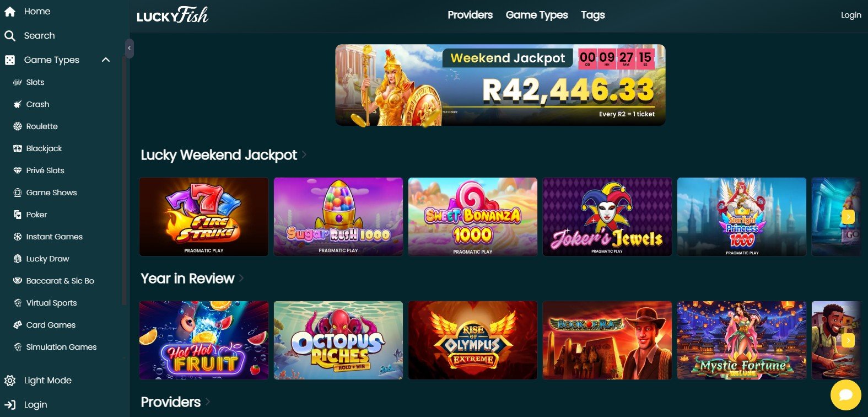Collapse the sidebar with the arrow handle
The height and width of the screenshot is (417, 868).
tap(130, 49)
